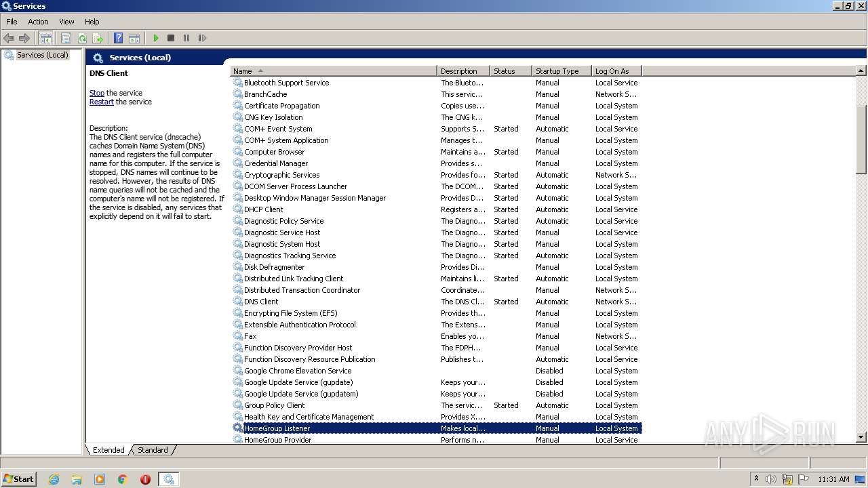Select the BranchCache service icon
This screenshot has width=868, height=488.
238,94
